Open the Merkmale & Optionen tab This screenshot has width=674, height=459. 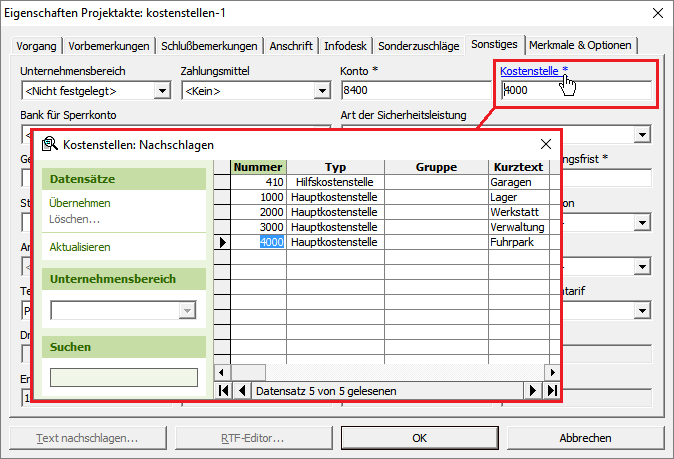[x=580, y=46]
